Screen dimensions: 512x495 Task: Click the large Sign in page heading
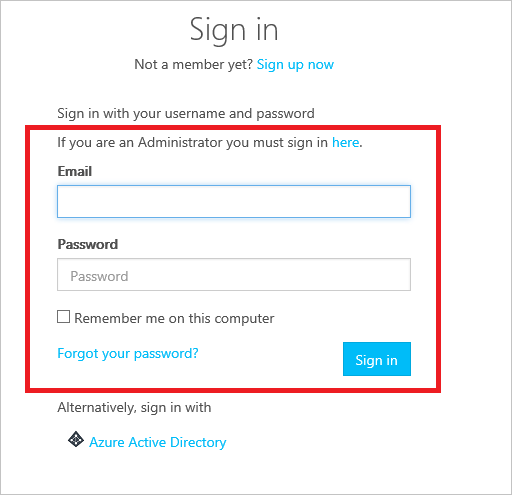click(234, 31)
